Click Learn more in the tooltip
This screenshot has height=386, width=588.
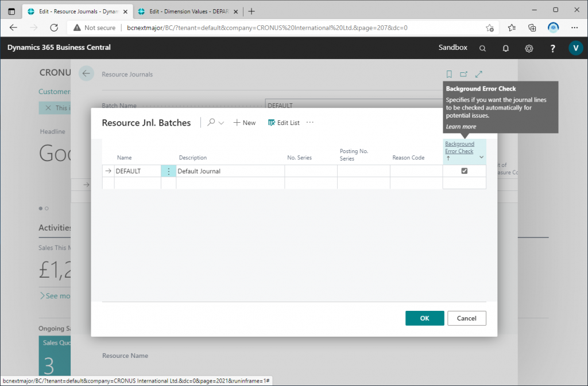click(x=461, y=127)
